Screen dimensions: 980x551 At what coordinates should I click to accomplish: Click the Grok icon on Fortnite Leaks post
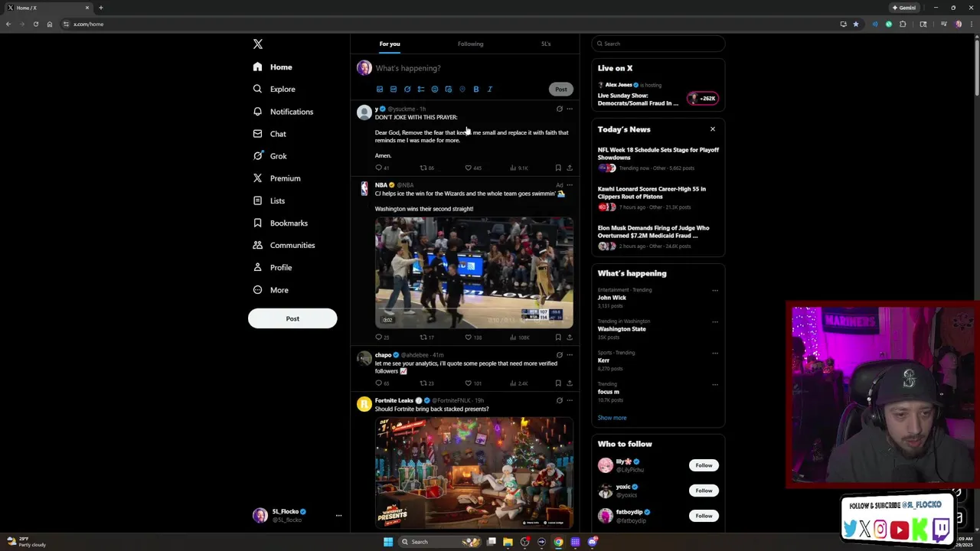559,400
